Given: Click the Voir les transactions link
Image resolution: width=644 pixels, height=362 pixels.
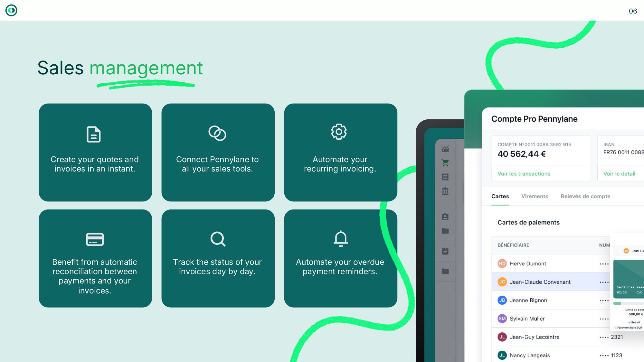Looking at the screenshot, I should click(524, 174).
